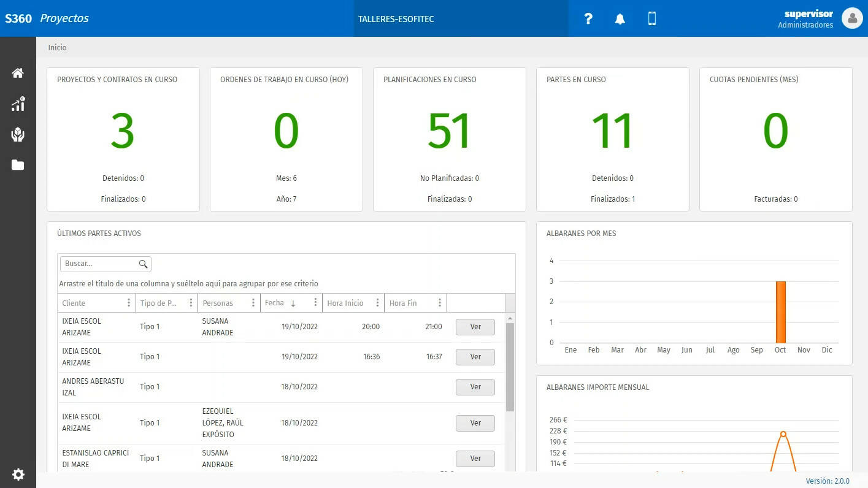Open the Cliente column options menu
The height and width of the screenshot is (488, 868).
point(129,303)
